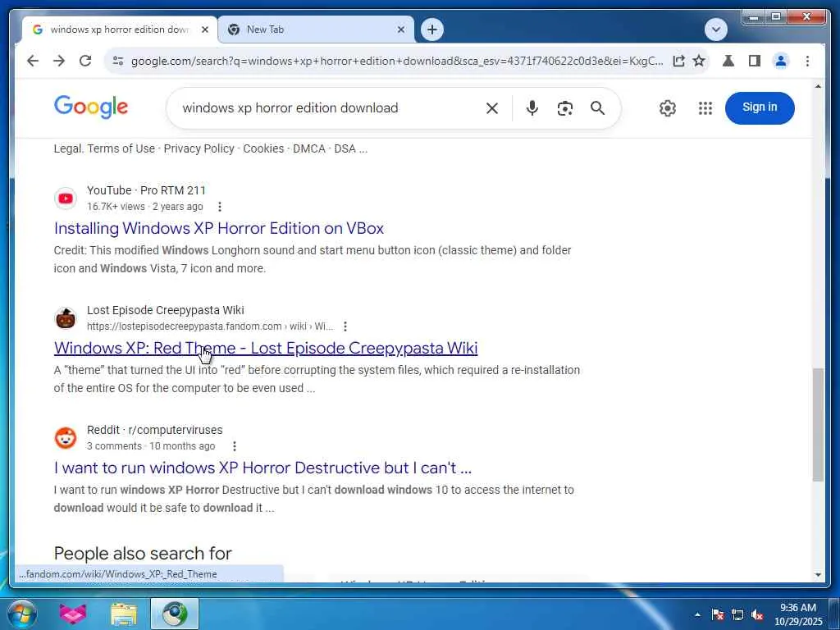The image size is (840, 630).
Task: Open File Explorer from the taskbar
Action: tap(124, 614)
